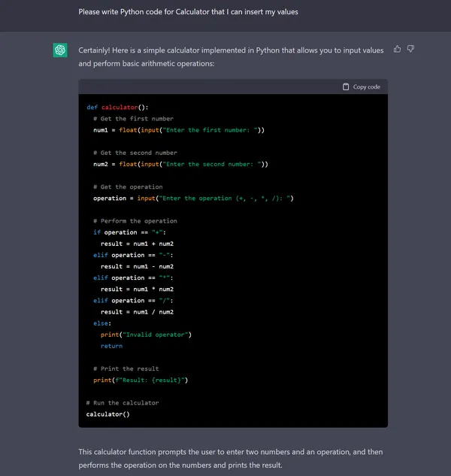Click the line 'result = num1 - num2'

138,266
